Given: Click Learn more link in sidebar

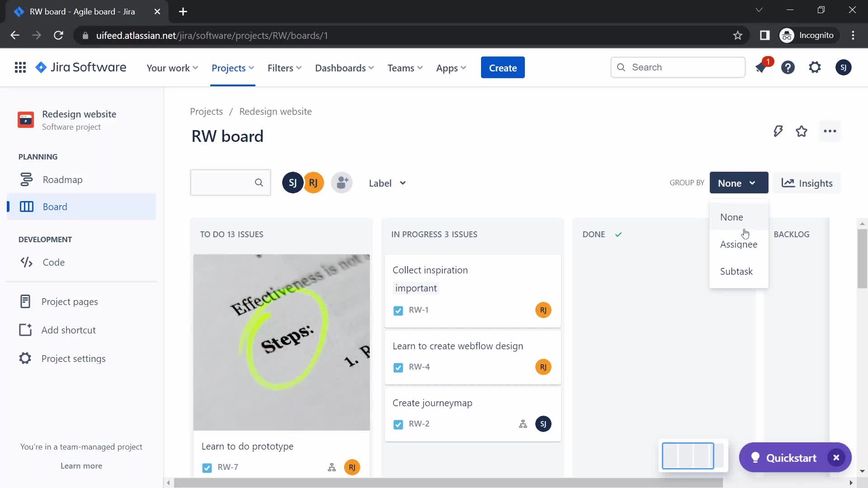Looking at the screenshot, I should click(81, 465).
